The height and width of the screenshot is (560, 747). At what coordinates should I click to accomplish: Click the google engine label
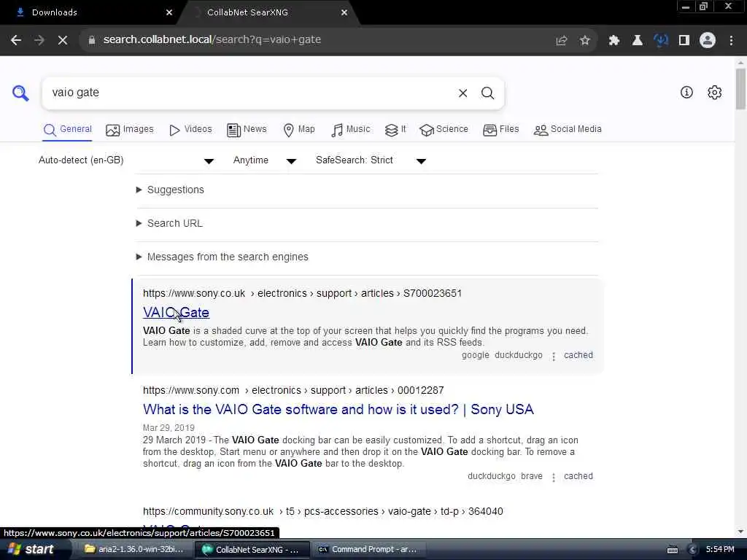(475, 356)
